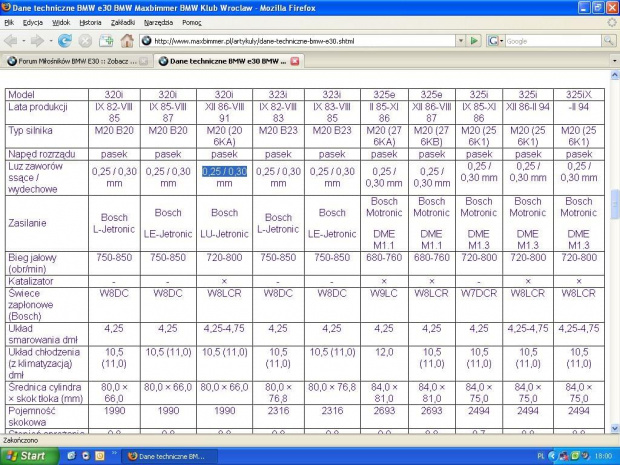The image size is (620, 465).
Task: Open the Edycja menu
Action: click(x=33, y=23)
